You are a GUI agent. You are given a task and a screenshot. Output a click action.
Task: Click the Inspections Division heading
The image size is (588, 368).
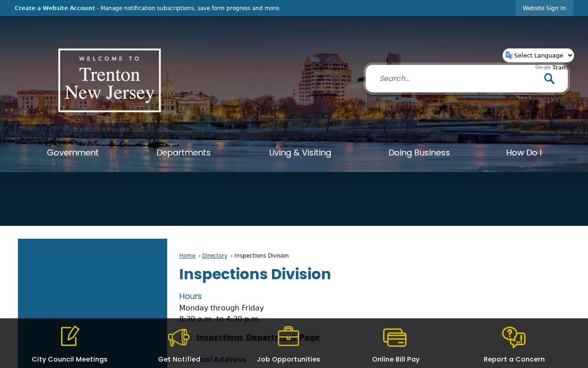pos(255,274)
